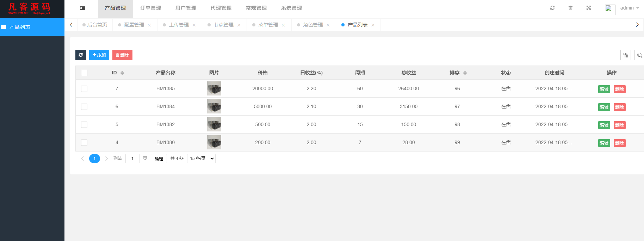Select the checkbox for product BM1385
Screen dimensions: 644x241
point(84,89)
